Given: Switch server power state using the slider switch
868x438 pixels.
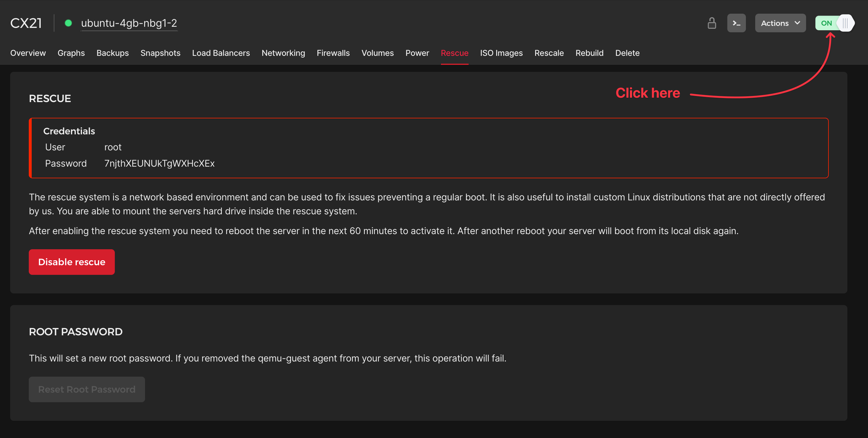Looking at the screenshot, I should coord(845,23).
